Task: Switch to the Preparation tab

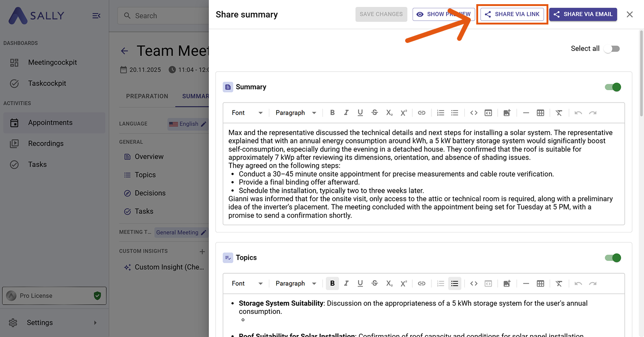Action: point(147,96)
